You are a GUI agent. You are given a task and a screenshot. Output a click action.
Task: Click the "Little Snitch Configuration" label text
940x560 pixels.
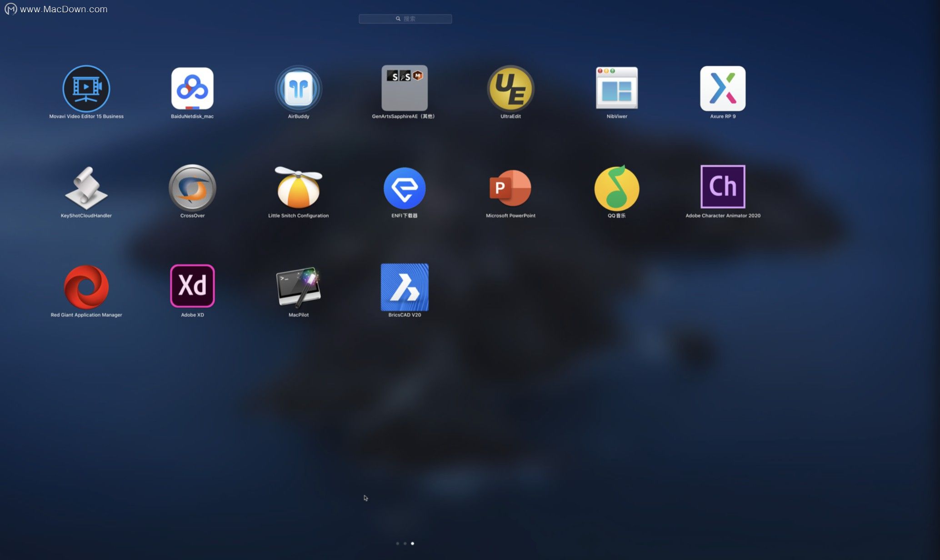tap(299, 215)
